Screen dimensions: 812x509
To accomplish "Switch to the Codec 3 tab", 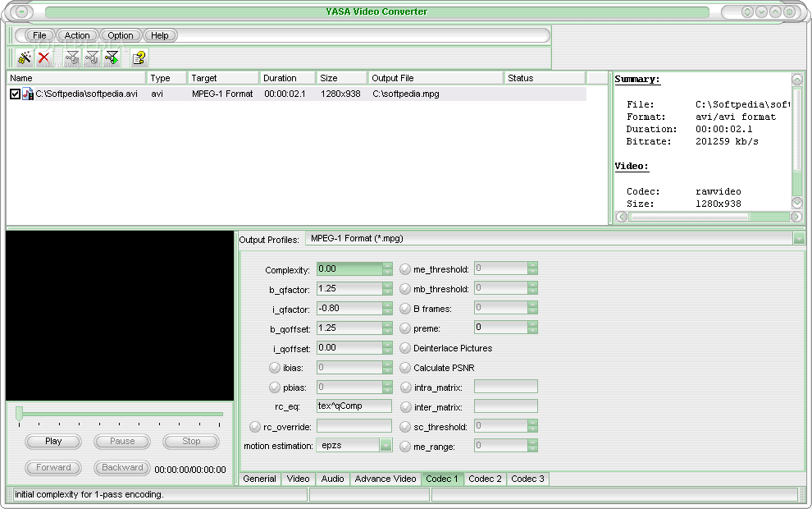I will tap(527, 479).
